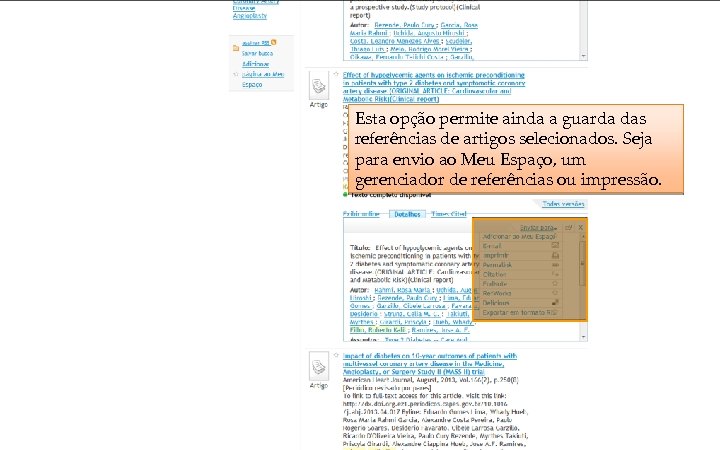Screen dimensions: 720x450
Task: Open the Angioplasty topic link
Action: coord(249,16)
